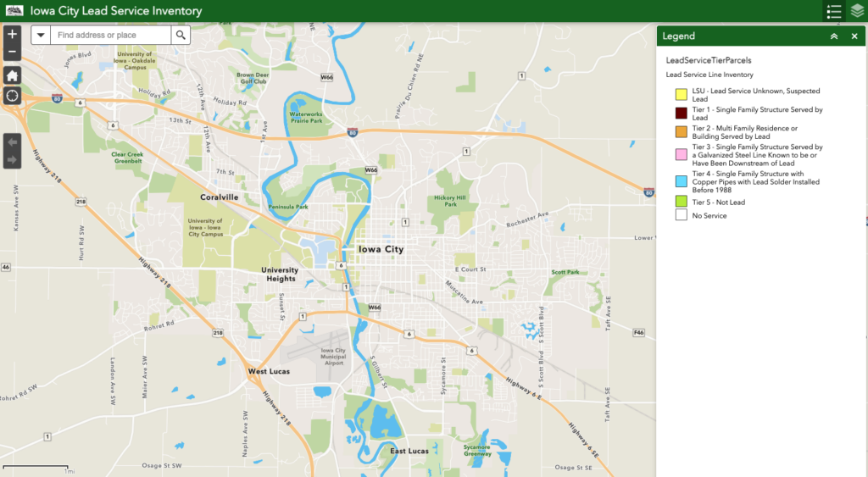This screenshot has height=477, width=868.
Task: Click the dark red Tier 1 swatch
Action: (681, 114)
